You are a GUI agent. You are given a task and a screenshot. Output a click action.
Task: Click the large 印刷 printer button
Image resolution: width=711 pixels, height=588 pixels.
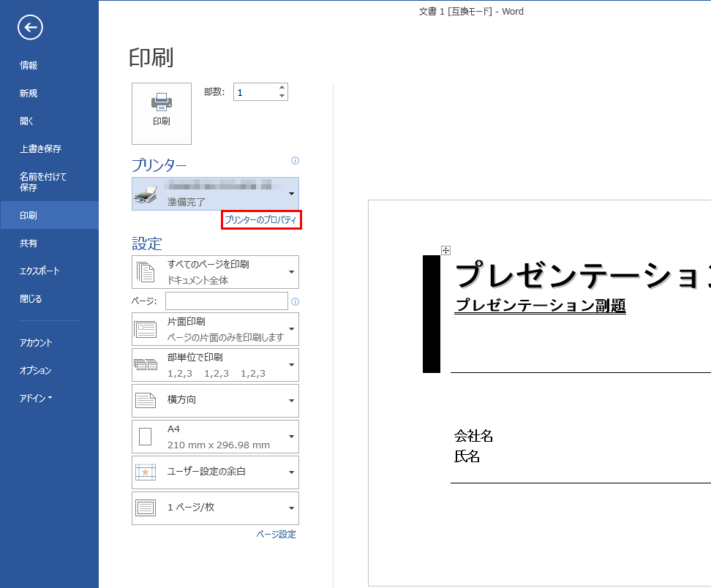[161, 113]
